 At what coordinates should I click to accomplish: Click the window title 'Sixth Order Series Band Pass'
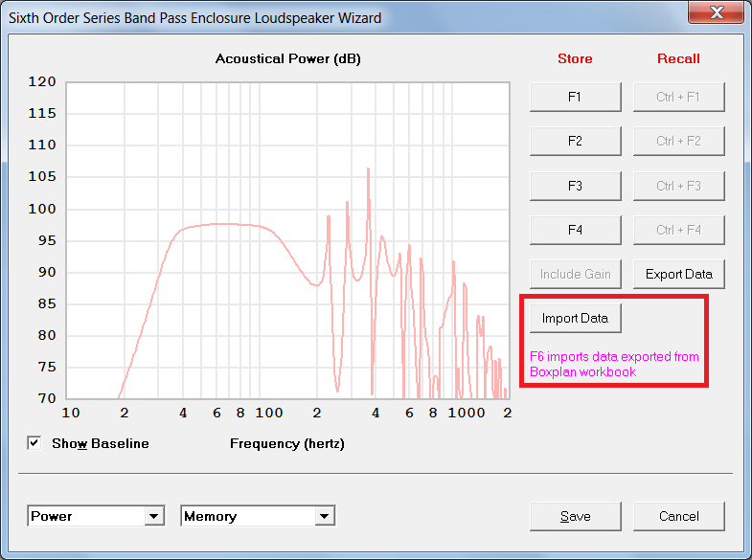pyautogui.click(x=129, y=18)
